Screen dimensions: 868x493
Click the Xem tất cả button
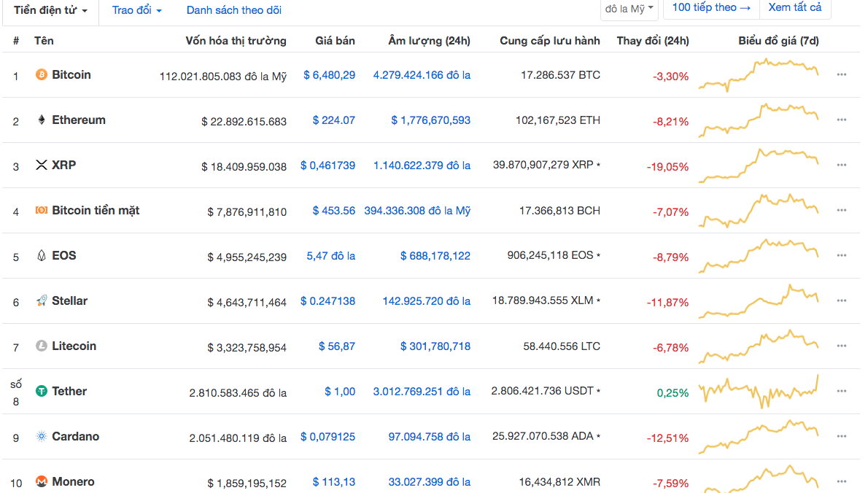click(x=795, y=8)
